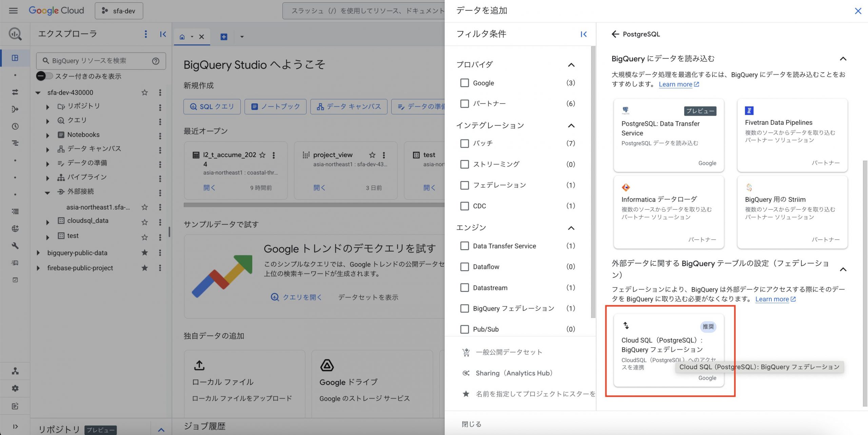868x435 pixels.
Task: Create a new SQL クエリ
Action: click(x=212, y=106)
